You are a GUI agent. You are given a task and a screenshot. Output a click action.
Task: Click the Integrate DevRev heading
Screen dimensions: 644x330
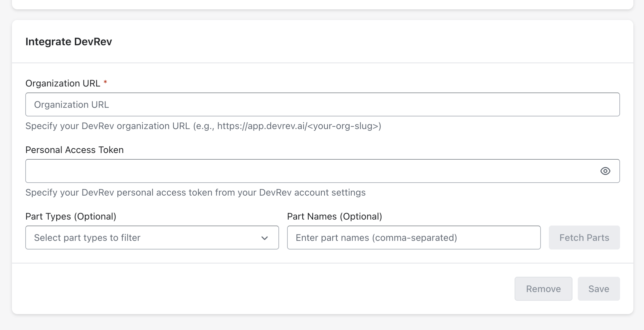tap(69, 42)
